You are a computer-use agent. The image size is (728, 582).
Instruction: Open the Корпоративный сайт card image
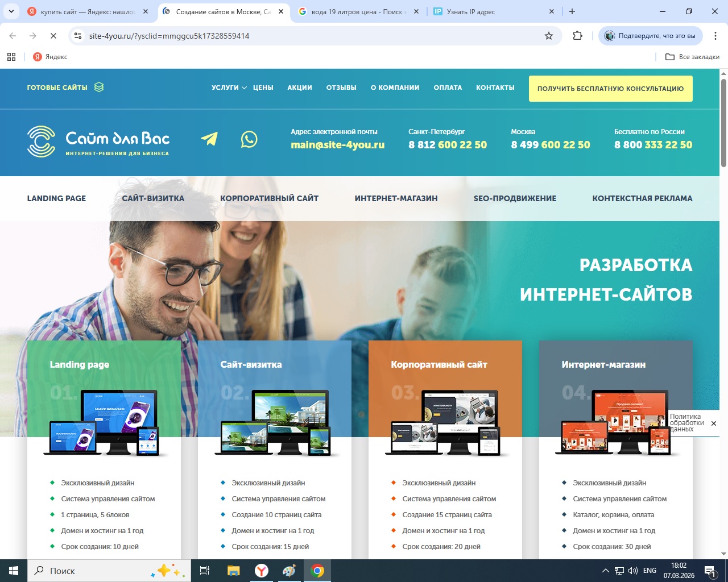(445, 423)
